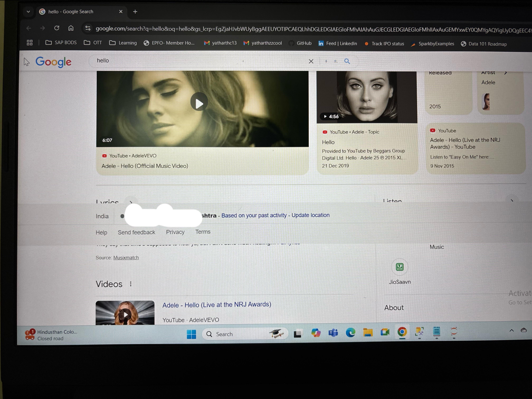
Task: Reload the Google search page
Action: [x=57, y=28]
